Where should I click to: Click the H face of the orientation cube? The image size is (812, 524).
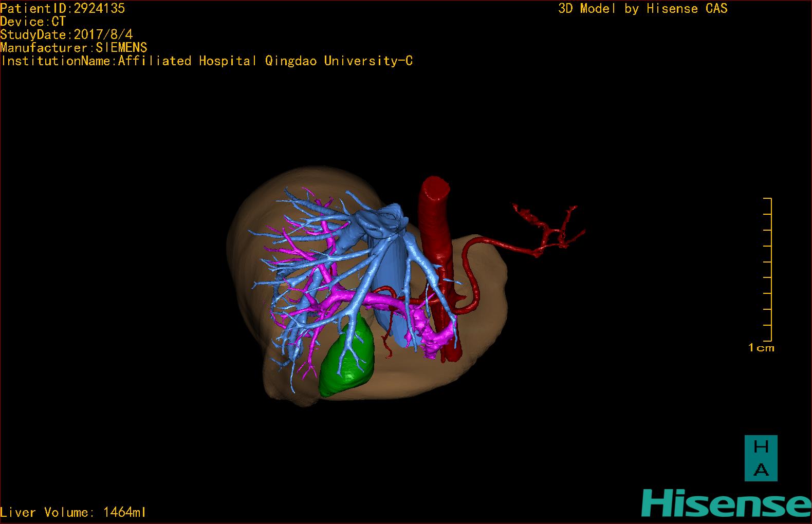pyautogui.click(x=761, y=446)
